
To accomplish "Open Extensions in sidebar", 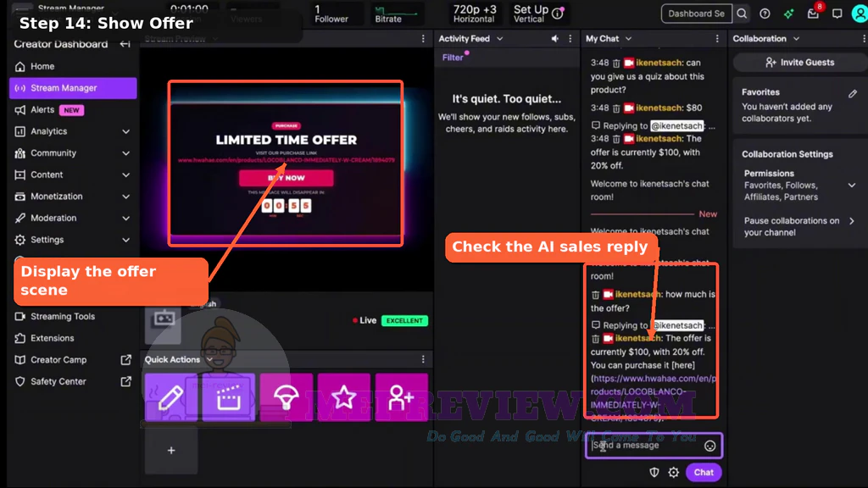I will [73, 338].
